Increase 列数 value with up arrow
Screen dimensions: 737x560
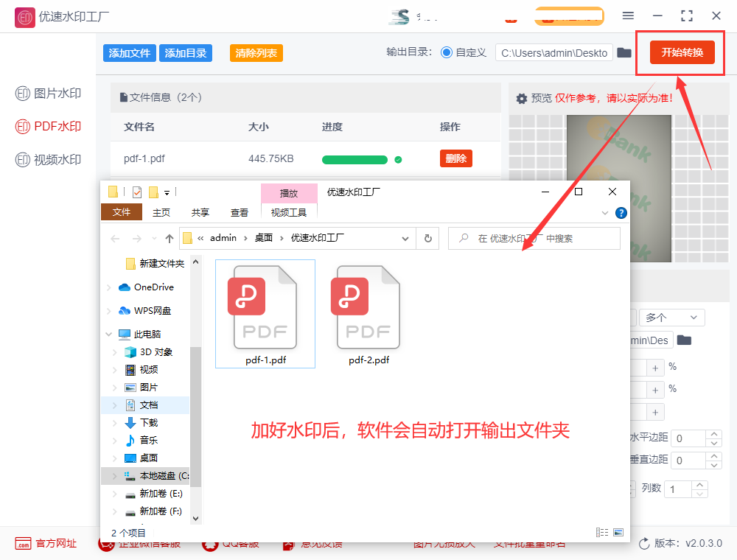[x=699, y=485]
